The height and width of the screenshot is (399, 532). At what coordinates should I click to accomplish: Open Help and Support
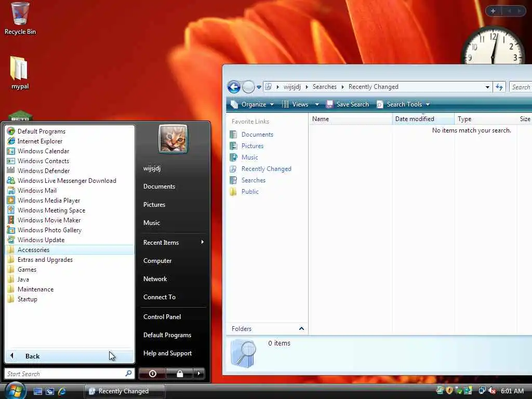[x=173, y=353]
